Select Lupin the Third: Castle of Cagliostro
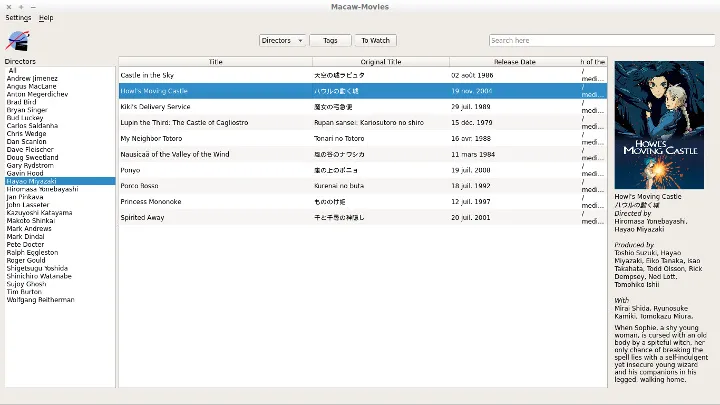Viewport: 720px width, 405px height. [363, 123]
